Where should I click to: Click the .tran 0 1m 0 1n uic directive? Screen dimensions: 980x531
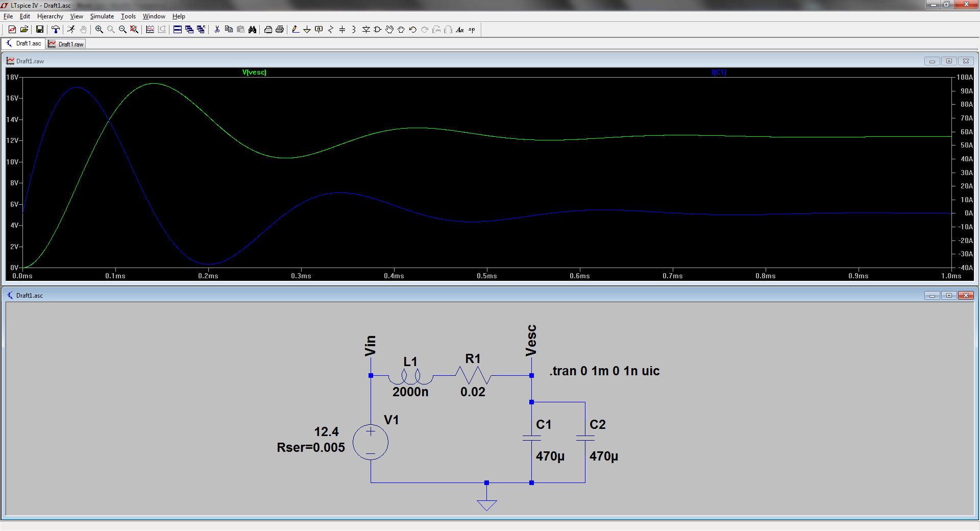(x=605, y=371)
